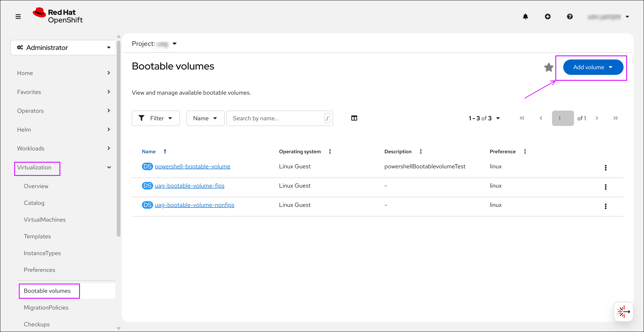
Task: Open the Lightspeed assistant floating icon
Action: click(624, 312)
